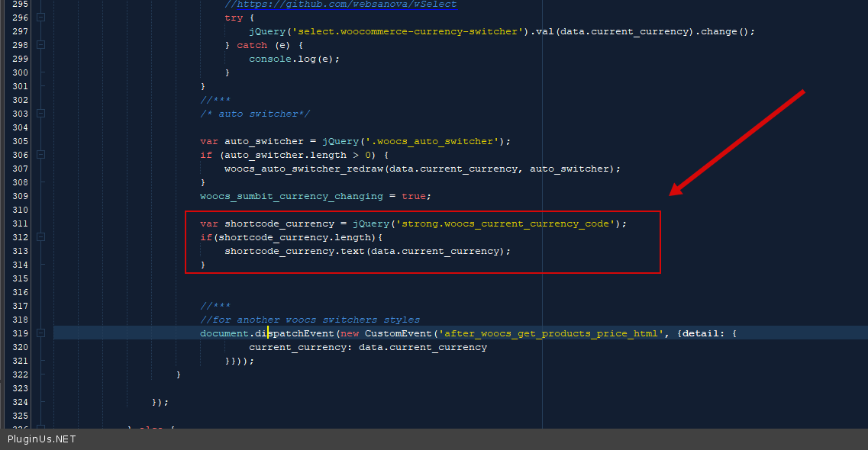Click line number 311 in the gutter

[x=20, y=223]
